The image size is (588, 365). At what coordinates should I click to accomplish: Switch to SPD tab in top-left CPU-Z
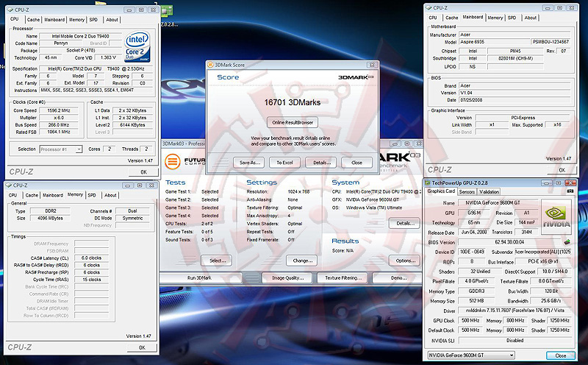pyautogui.click(x=94, y=20)
